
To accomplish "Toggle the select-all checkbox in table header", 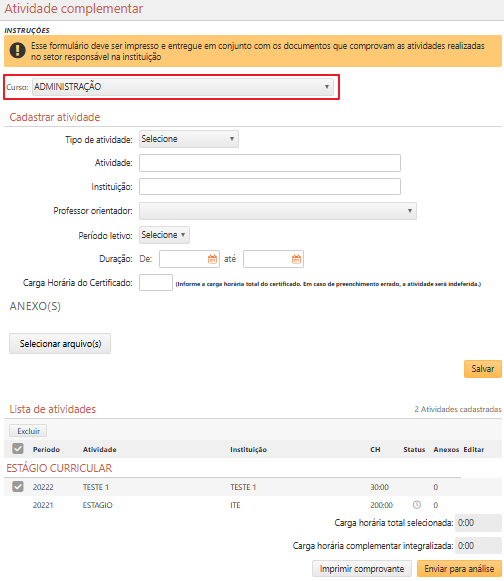I will point(18,449).
